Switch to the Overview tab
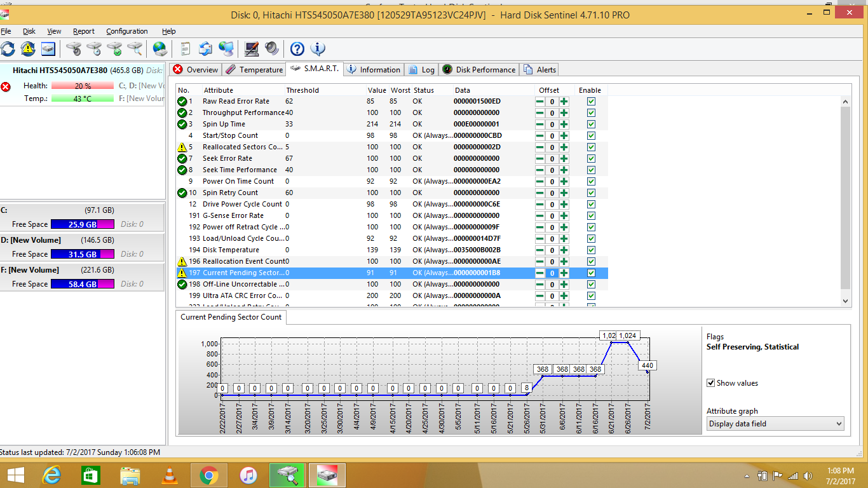Screen dimensions: 868x488 (196, 70)
